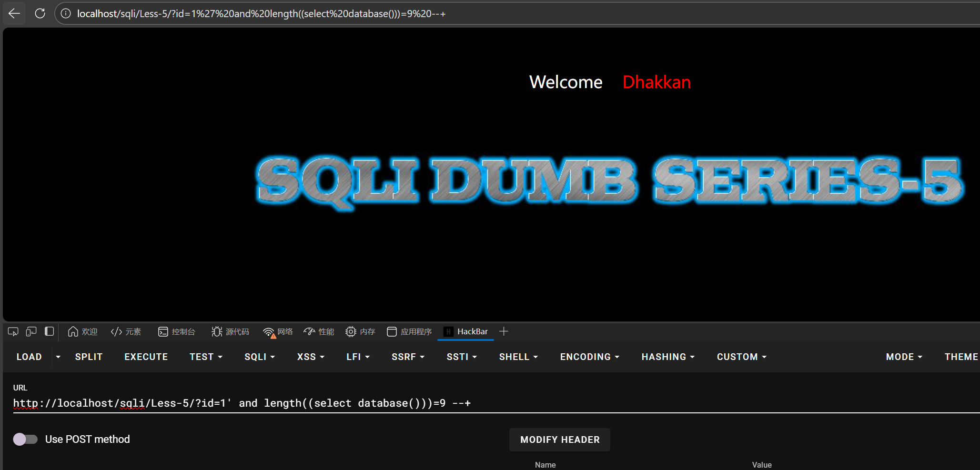Open the 元素 elements tab

pos(126,331)
